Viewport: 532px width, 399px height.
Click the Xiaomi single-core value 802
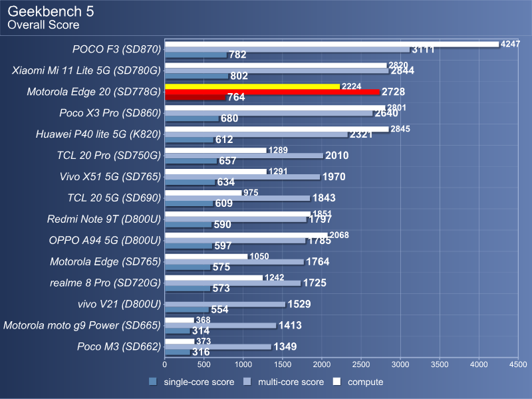239,76
